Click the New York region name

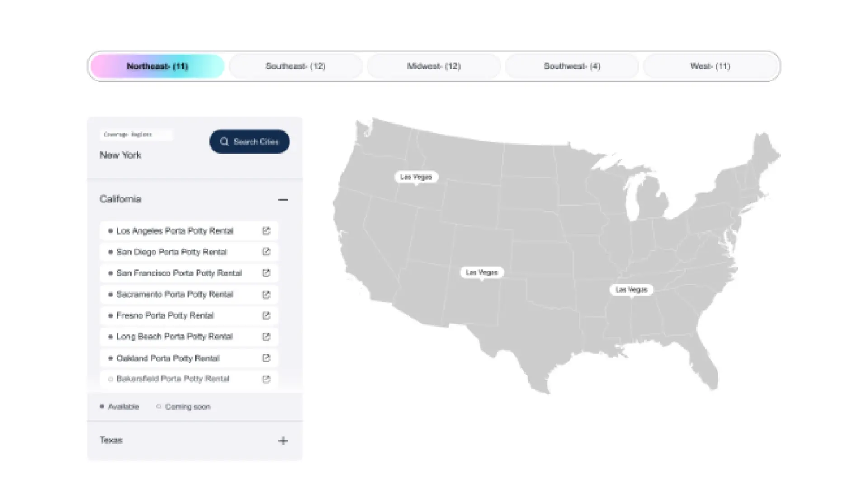pos(120,155)
